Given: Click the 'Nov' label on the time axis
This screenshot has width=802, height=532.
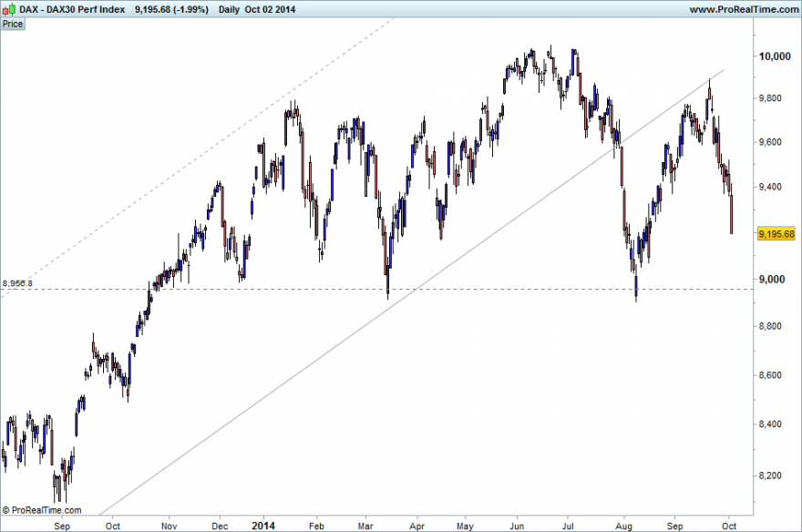Looking at the screenshot, I should point(169,526).
